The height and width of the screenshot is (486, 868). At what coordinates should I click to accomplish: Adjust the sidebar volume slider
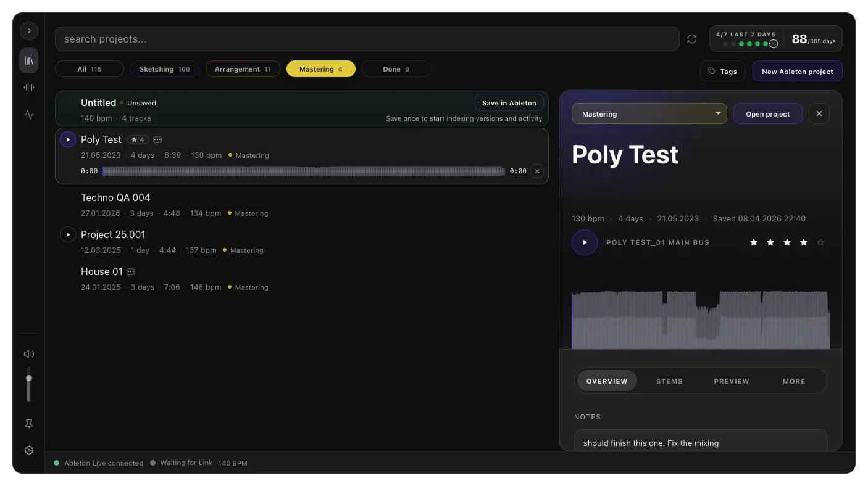pos(28,384)
